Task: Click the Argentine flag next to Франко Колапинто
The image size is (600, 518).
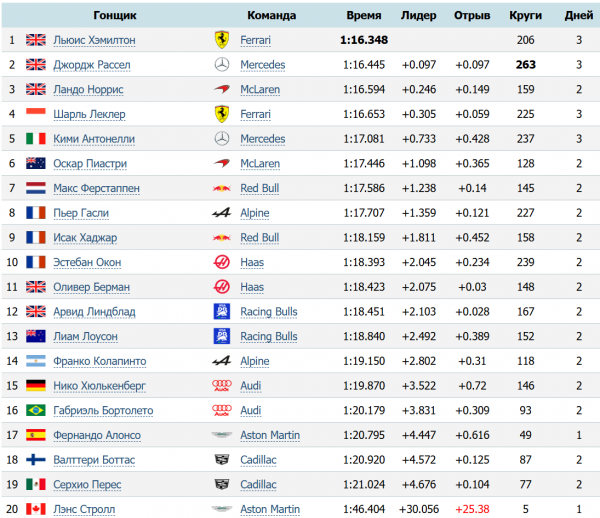Action: click(36, 361)
